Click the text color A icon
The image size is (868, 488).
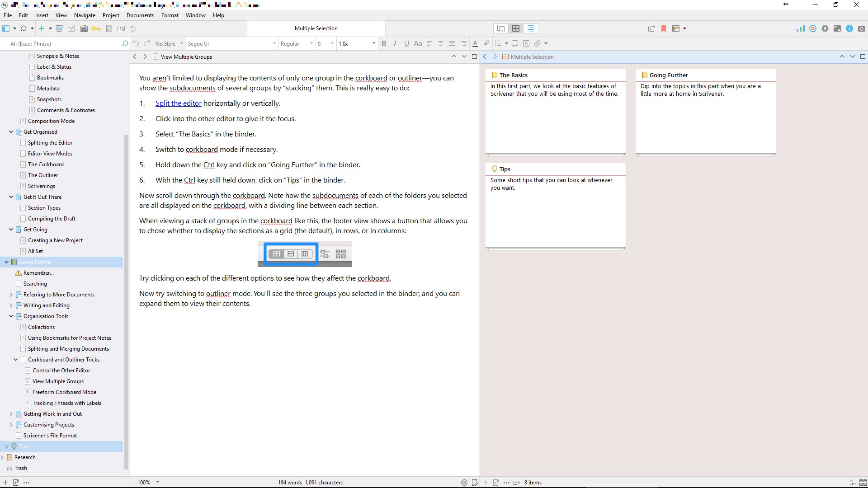coord(475,43)
